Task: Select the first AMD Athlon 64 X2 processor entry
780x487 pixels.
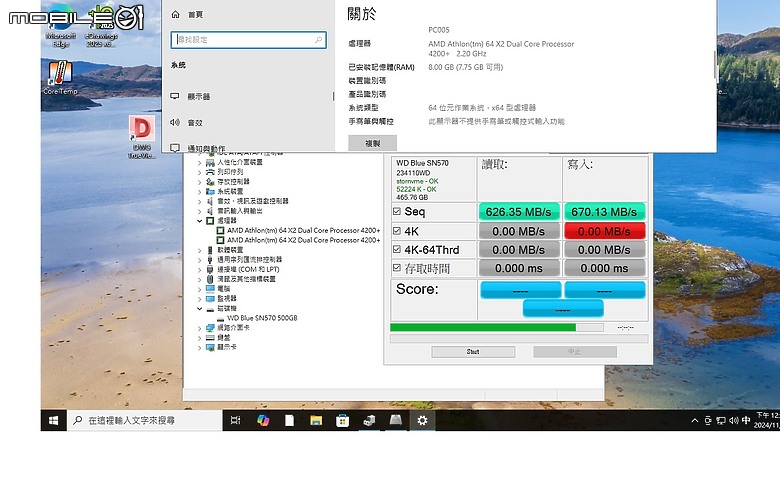Action: (303, 230)
